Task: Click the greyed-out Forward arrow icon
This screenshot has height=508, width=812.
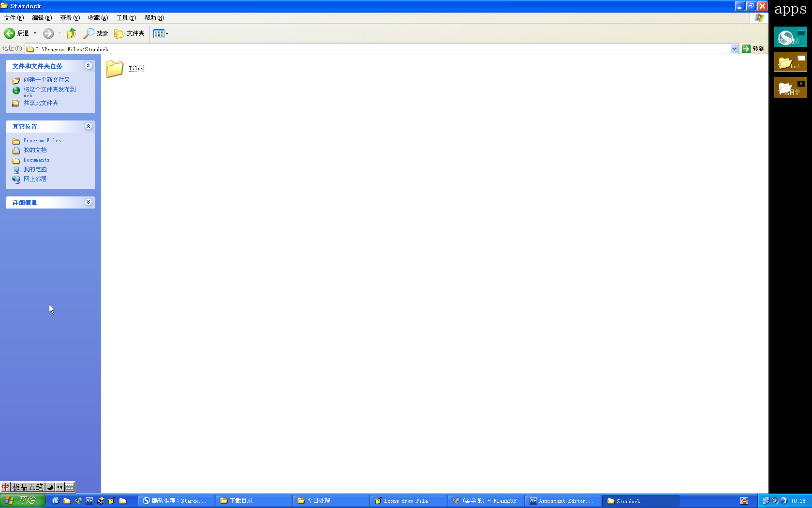Action: tap(48, 33)
